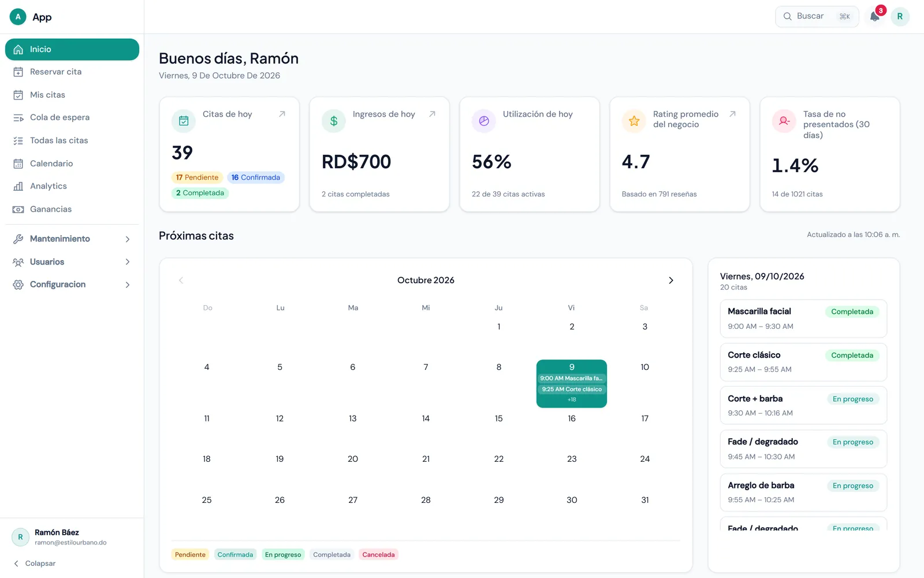Open the Inicio menu item
The width and height of the screenshot is (924, 578).
pyautogui.click(x=72, y=49)
